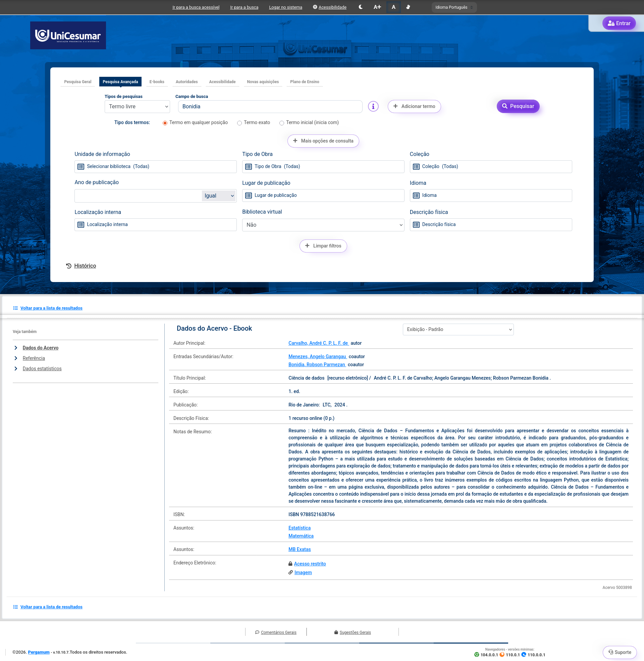This screenshot has width=644, height=661.
Task: Select the Termo exato radio button
Action: tap(239, 123)
